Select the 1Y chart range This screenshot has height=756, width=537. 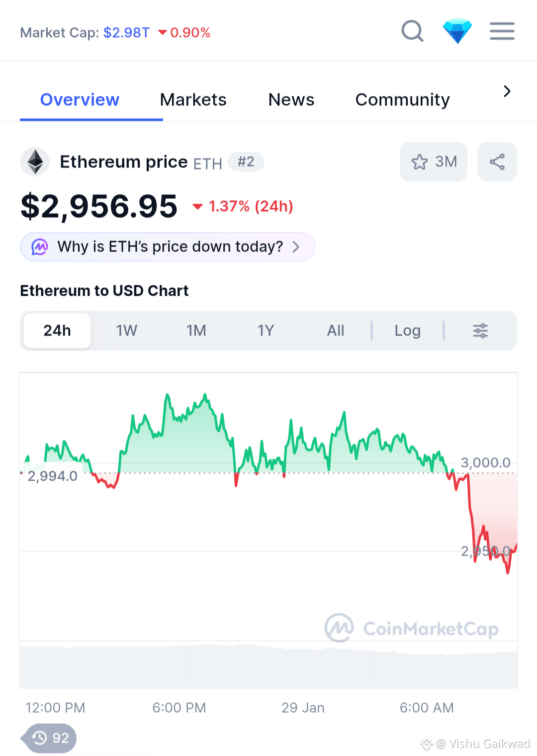[x=266, y=331]
